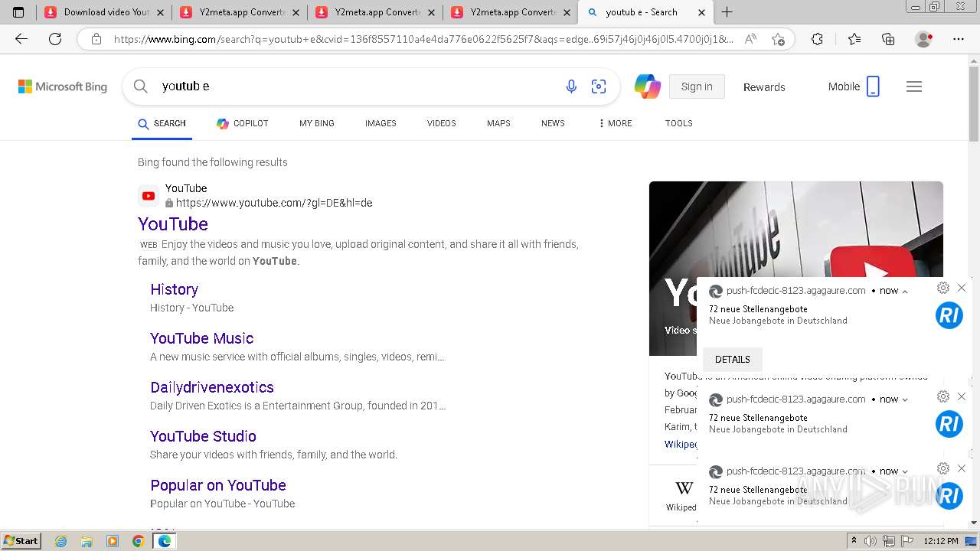Open the MORE dropdown in Bing nav

[x=616, y=123]
